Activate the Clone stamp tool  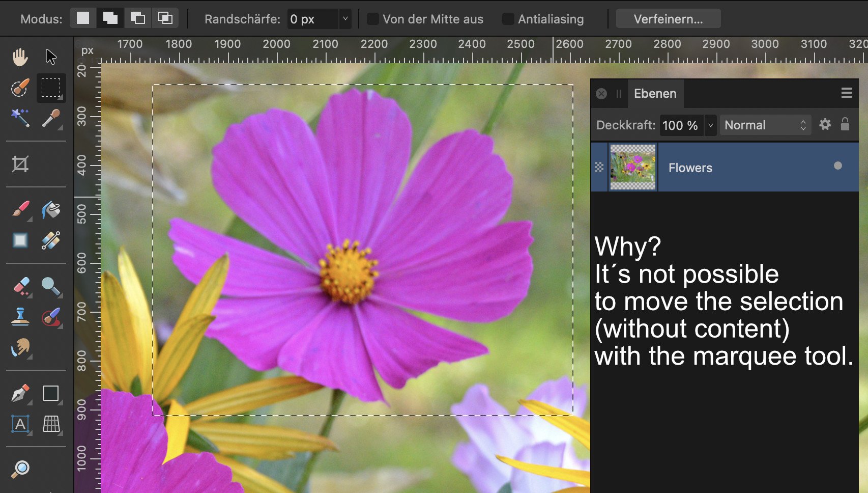click(x=20, y=317)
